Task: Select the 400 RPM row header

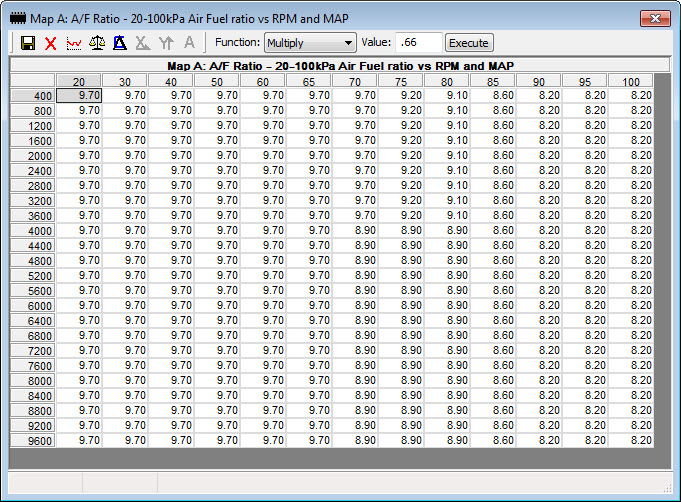Action: [33, 96]
